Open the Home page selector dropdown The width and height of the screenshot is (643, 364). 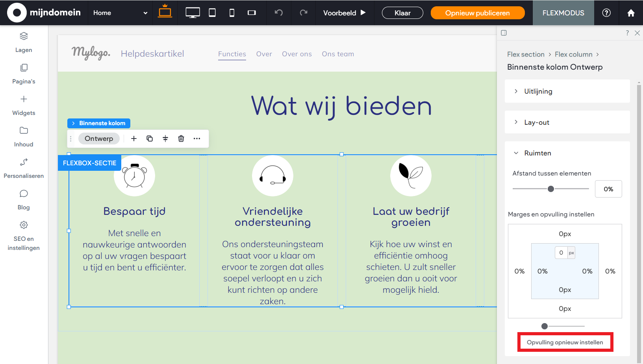(x=119, y=13)
